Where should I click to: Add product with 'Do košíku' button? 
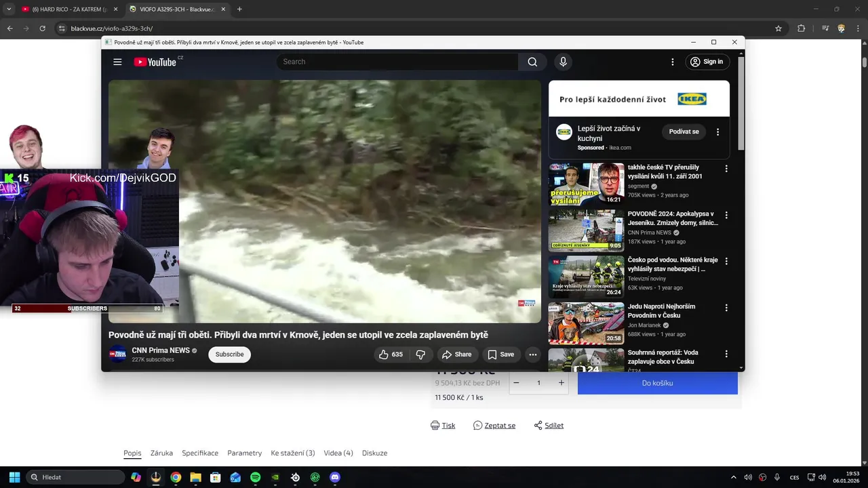click(x=657, y=383)
